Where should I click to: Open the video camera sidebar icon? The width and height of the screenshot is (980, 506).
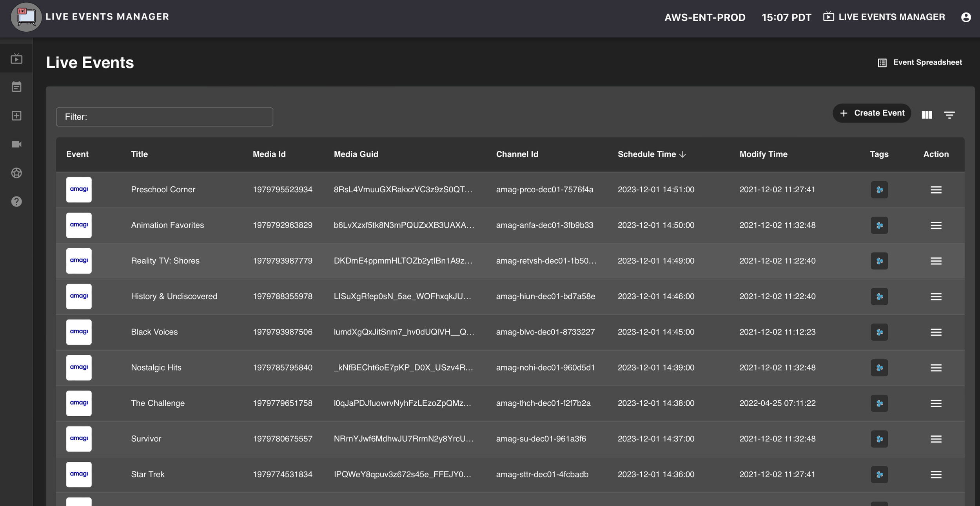pyautogui.click(x=16, y=144)
